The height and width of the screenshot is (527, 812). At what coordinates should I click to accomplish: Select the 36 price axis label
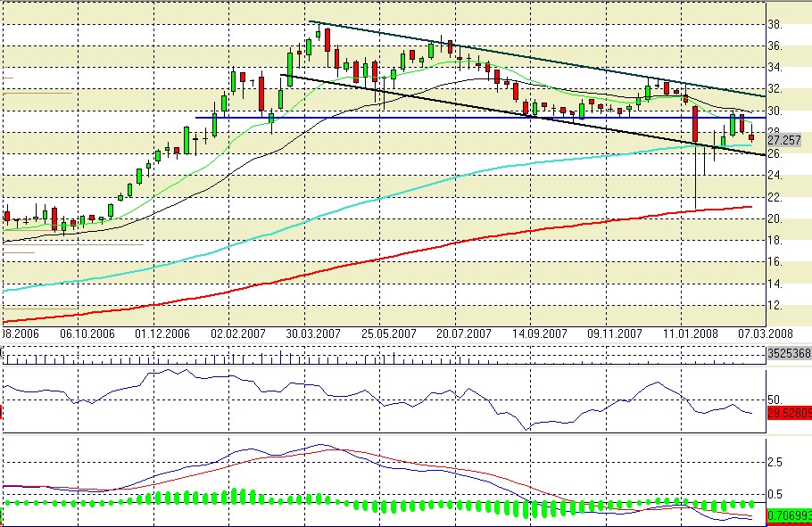(x=775, y=46)
